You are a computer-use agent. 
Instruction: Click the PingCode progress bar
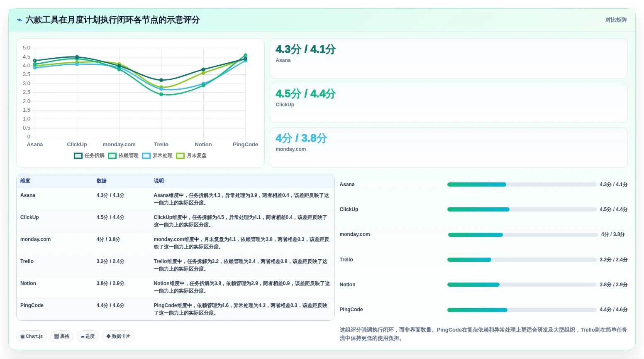click(522, 310)
